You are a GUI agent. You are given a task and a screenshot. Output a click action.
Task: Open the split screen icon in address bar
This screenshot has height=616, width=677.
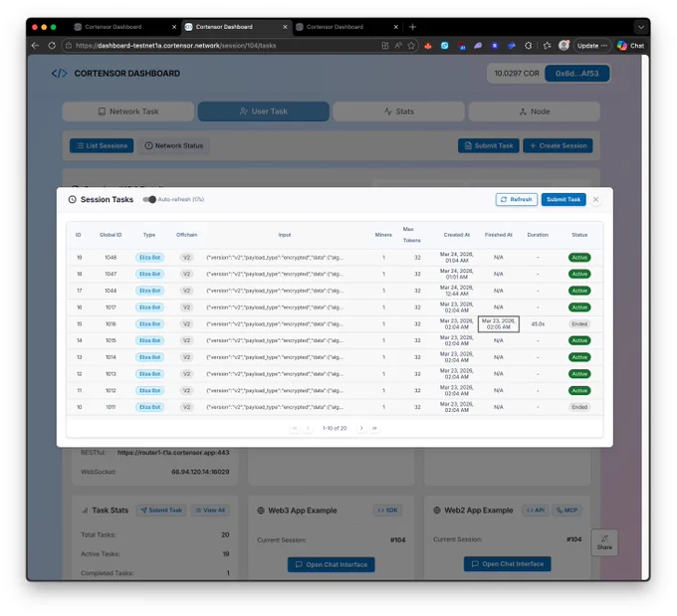coord(385,46)
